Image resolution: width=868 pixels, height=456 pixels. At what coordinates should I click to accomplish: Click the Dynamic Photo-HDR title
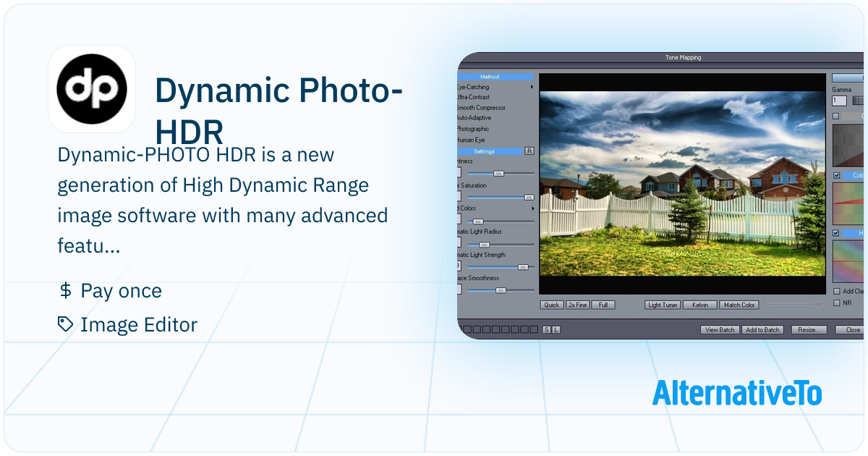click(279, 111)
